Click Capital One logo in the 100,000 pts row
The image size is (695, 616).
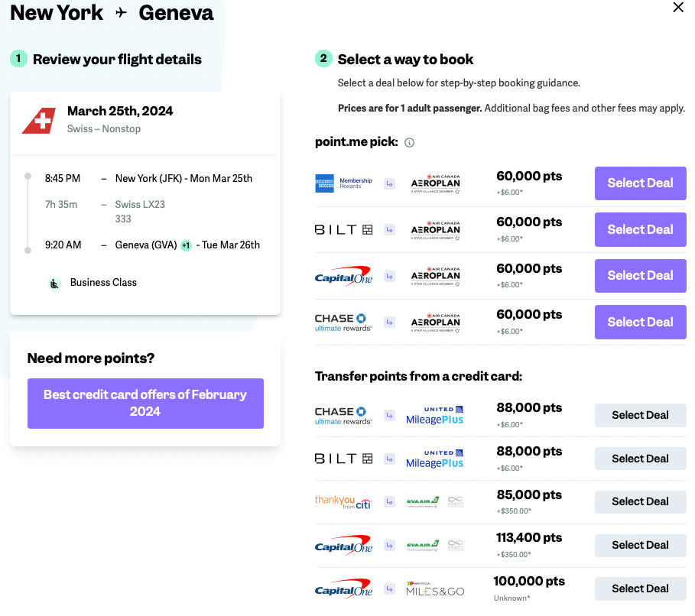click(x=343, y=588)
